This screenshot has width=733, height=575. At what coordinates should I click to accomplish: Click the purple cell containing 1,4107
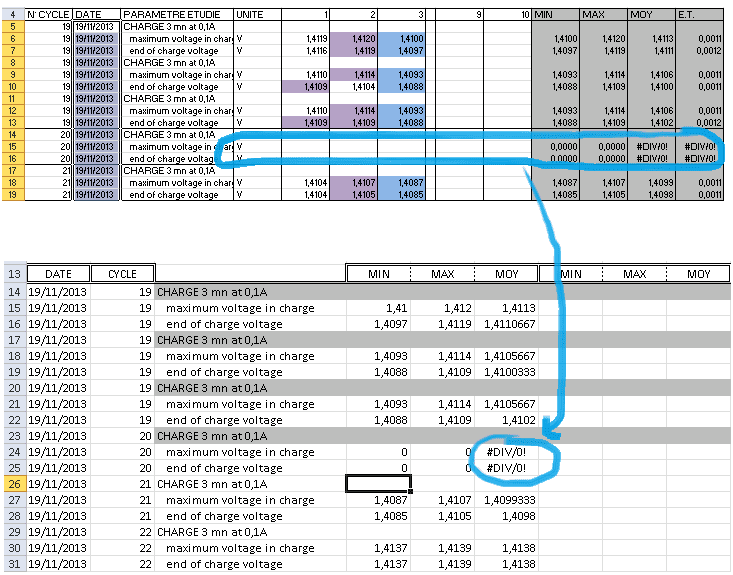[354, 182]
